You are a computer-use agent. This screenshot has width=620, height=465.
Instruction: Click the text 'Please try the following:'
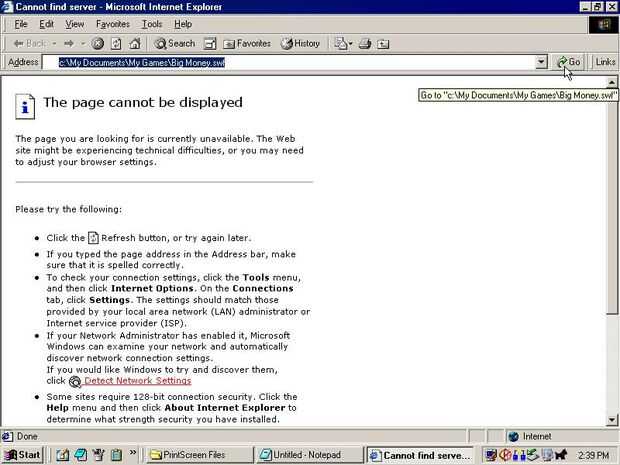pos(68,209)
